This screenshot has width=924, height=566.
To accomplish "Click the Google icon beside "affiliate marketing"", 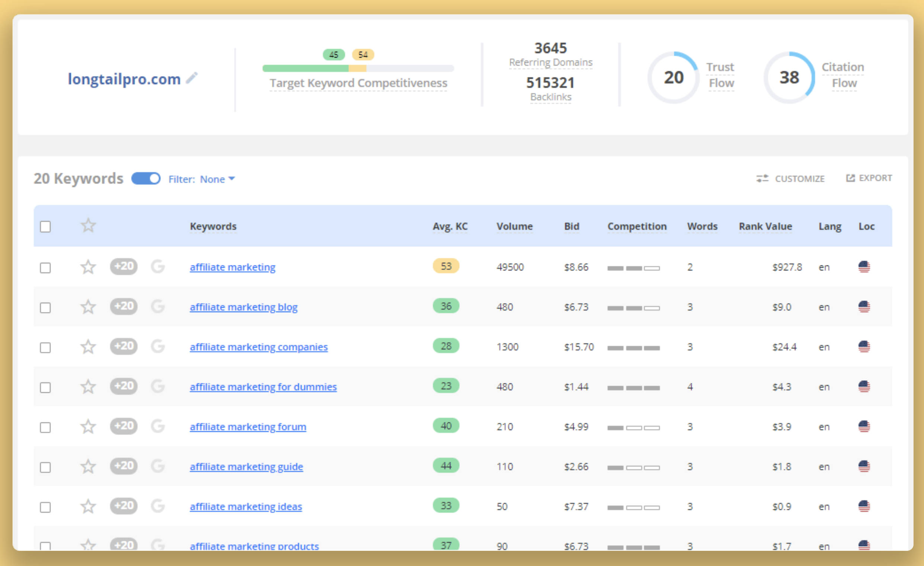I will (157, 267).
